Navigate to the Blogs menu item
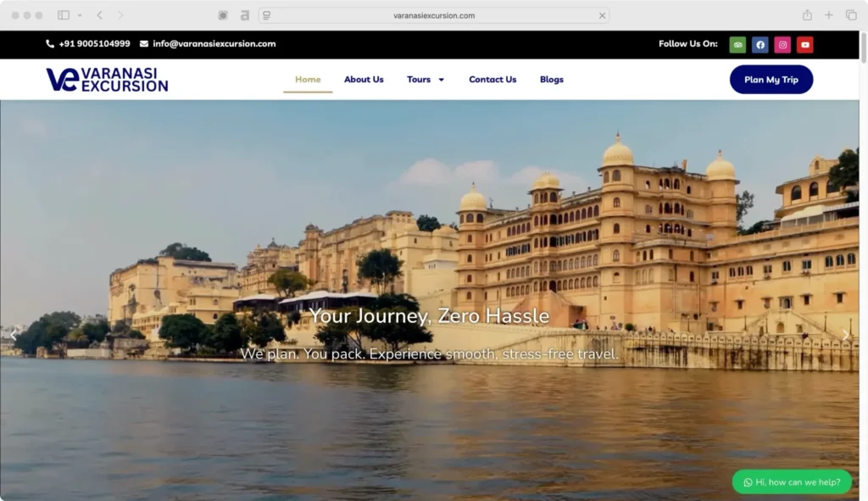 (552, 79)
